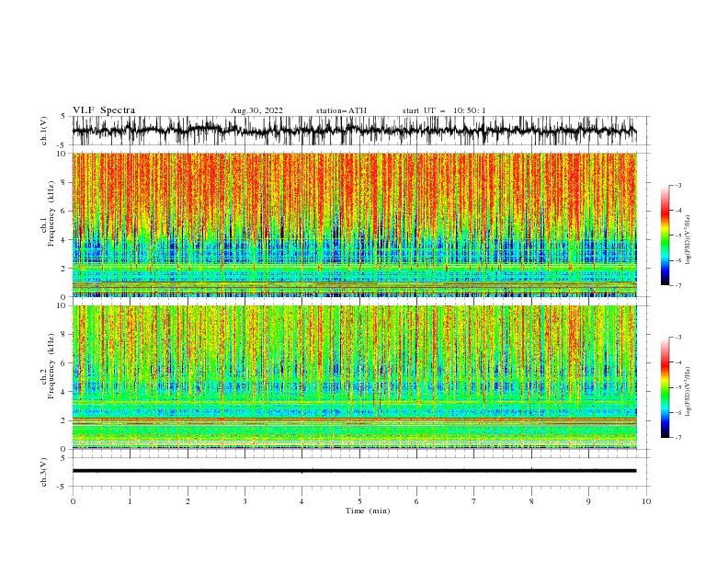Screen dimensions: 728x563
Task: Select the ch.2 "Frequency (kHz)" axis label
Action: point(51,365)
